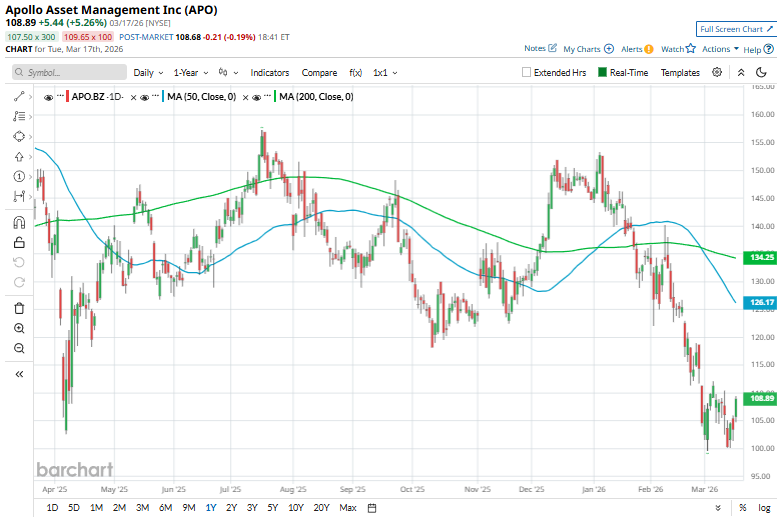Switch to dark mode with moon icon

761,72
